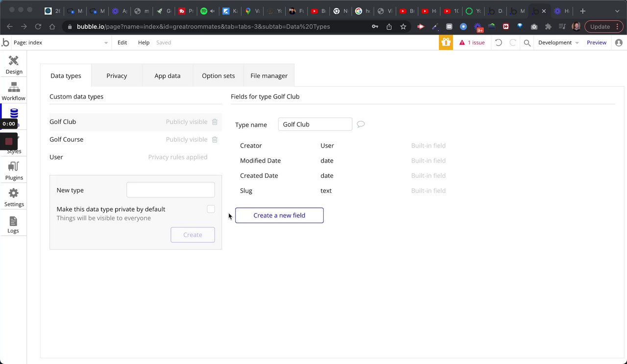Open the Logs section

point(13,224)
